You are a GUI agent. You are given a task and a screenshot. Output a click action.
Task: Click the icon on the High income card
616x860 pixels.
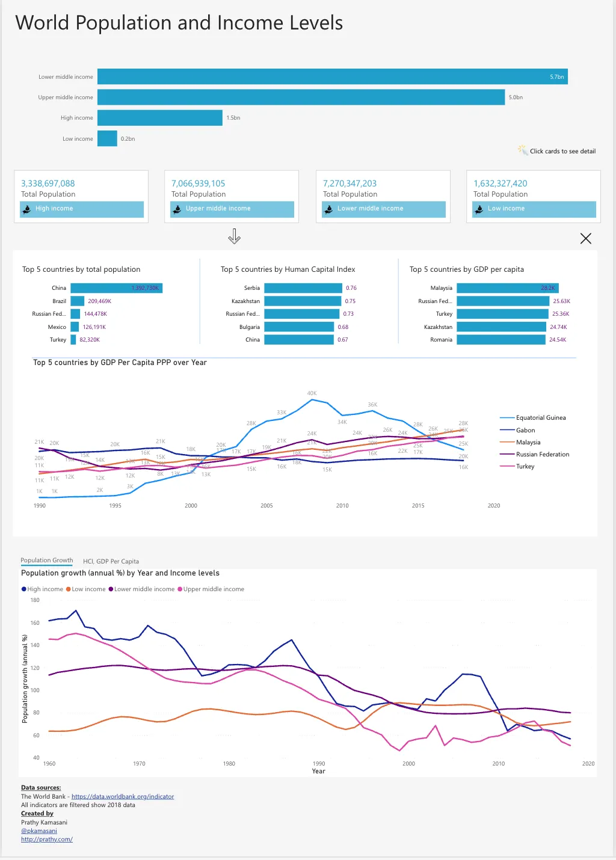coord(26,209)
